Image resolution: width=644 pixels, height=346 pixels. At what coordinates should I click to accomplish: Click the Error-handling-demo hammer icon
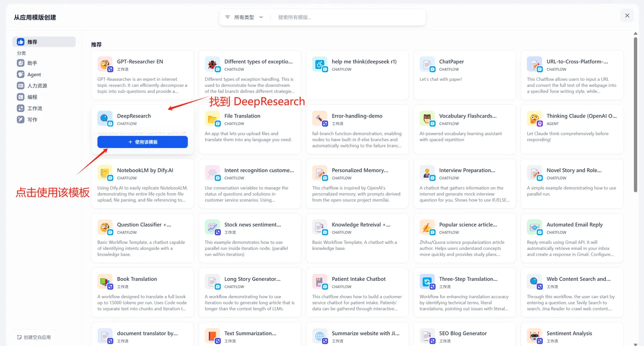click(x=320, y=118)
